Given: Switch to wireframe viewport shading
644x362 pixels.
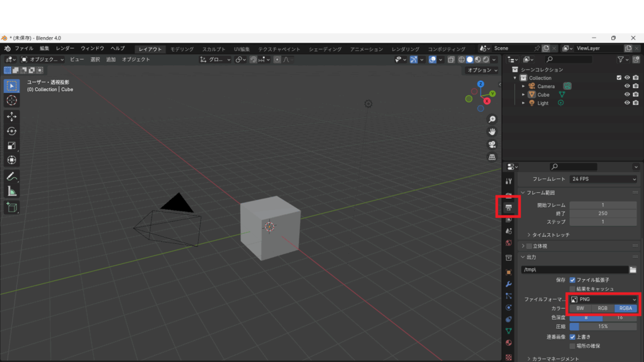Looking at the screenshot, I should point(462,60).
